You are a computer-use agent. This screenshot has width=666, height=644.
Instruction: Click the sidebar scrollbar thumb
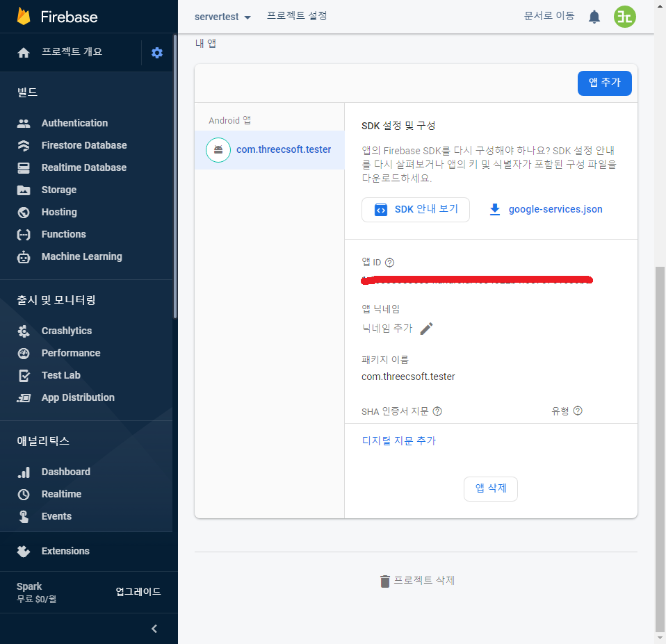pos(175,176)
